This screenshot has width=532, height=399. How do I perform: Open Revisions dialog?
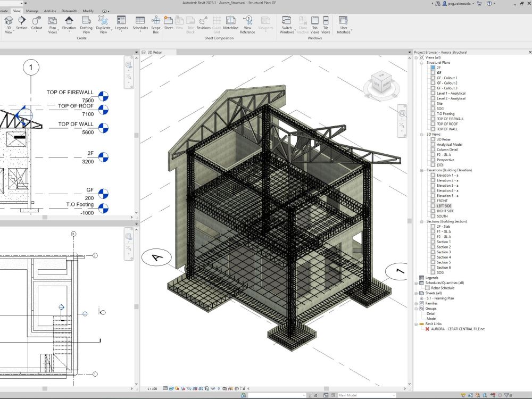203,23
